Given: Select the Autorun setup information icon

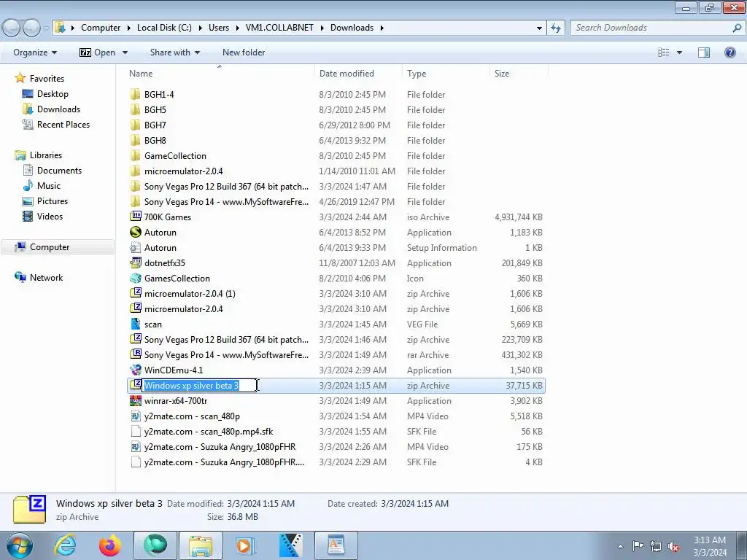Looking at the screenshot, I should [x=135, y=248].
